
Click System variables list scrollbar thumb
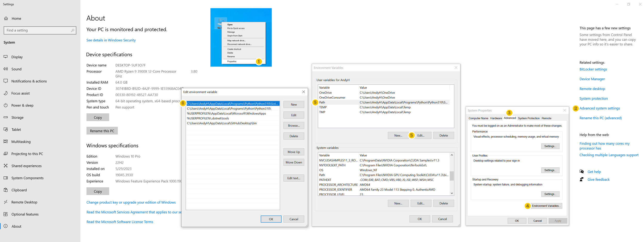(452, 176)
